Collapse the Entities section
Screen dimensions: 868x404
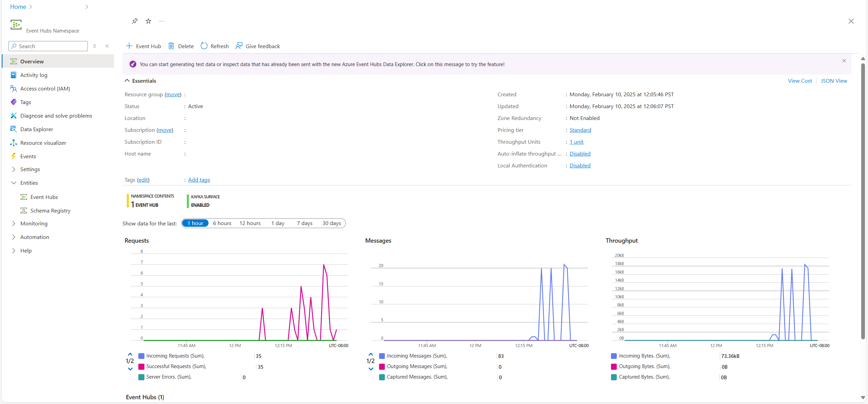14,183
